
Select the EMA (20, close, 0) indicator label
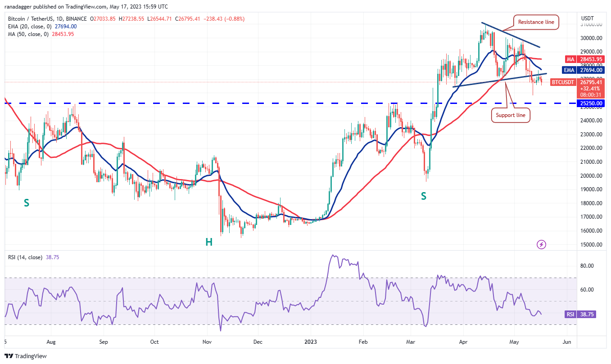point(29,26)
